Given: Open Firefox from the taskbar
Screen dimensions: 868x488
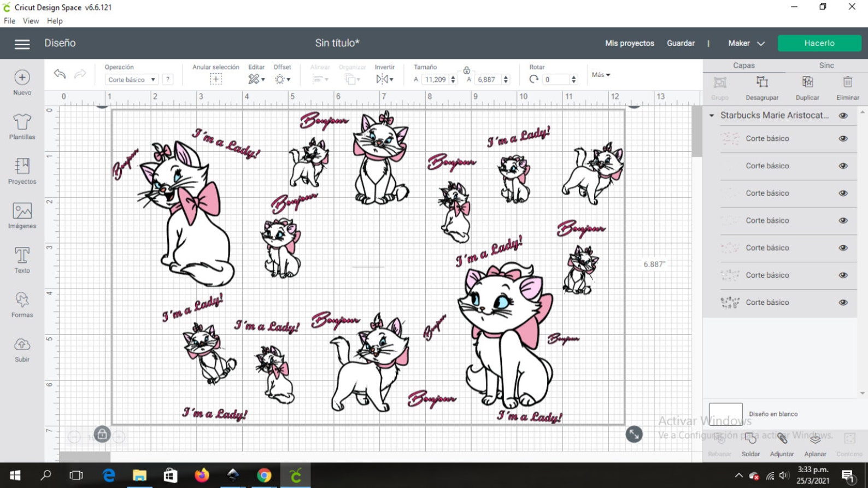Looking at the screenshot, I should coord(202,475).
